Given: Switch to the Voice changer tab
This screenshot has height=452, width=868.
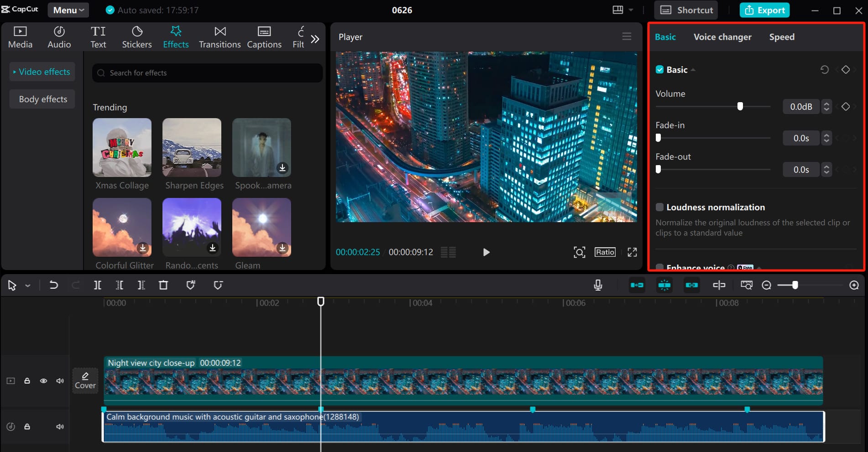Looking at the screenshot, I should [722, 37].
